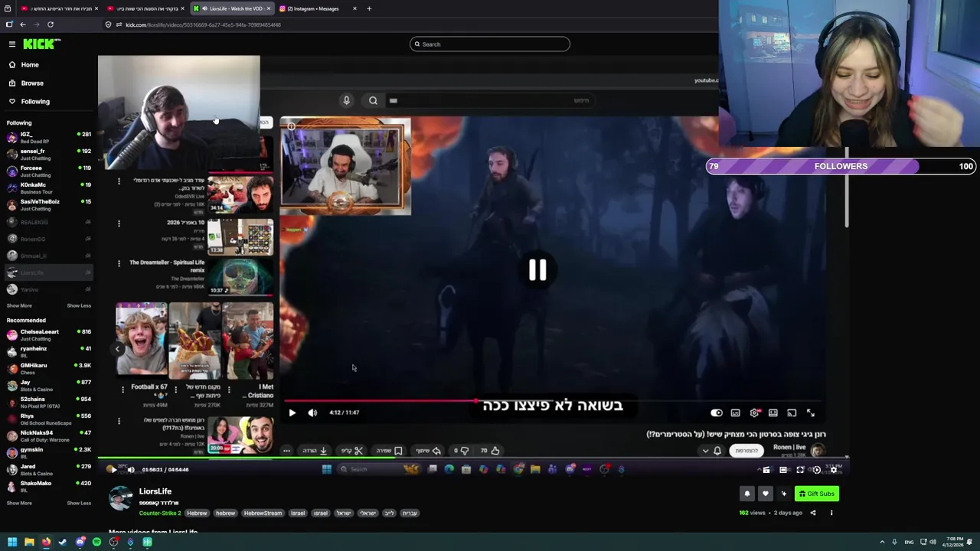This screenshot has width=980, height=551.
Task: Open Following in the sidebar
Action: [x=34, y=102]
